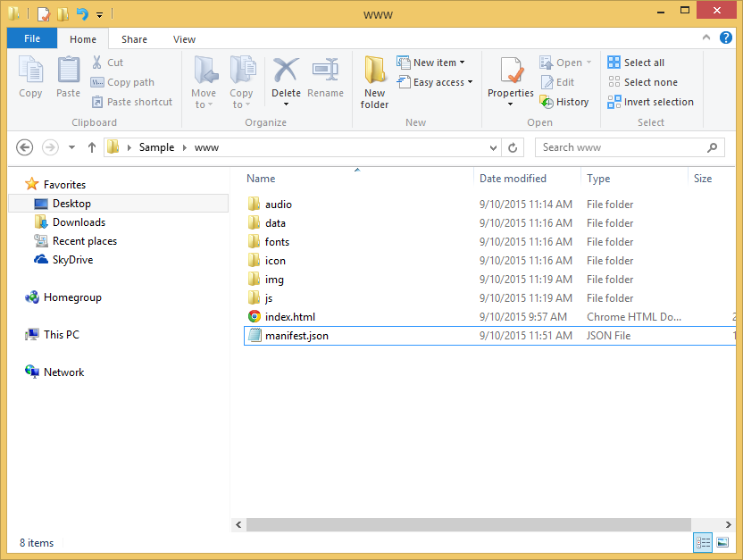This screenshot has height=560, width=743.
Task: Click Select all in the ribbon
Action: tap(636, 62)
